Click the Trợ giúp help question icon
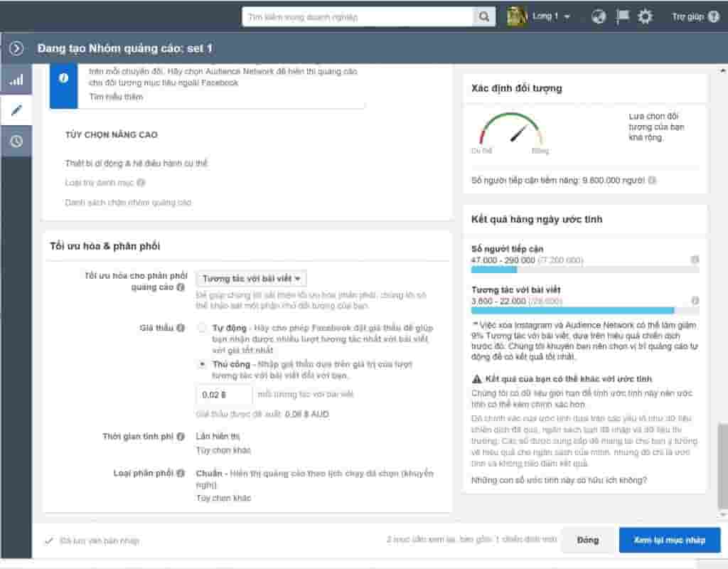This screenshot has height=569, width=728. [714, 17]
